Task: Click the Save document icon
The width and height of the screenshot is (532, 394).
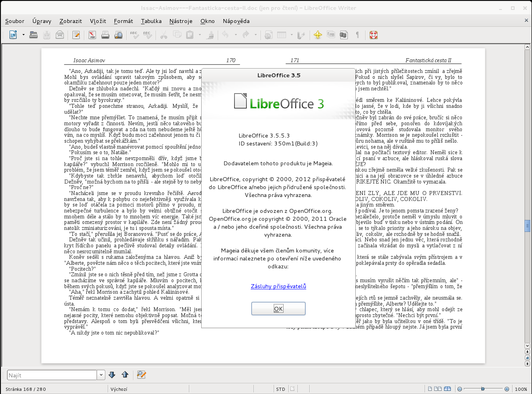Action: [x=47, y=35]
